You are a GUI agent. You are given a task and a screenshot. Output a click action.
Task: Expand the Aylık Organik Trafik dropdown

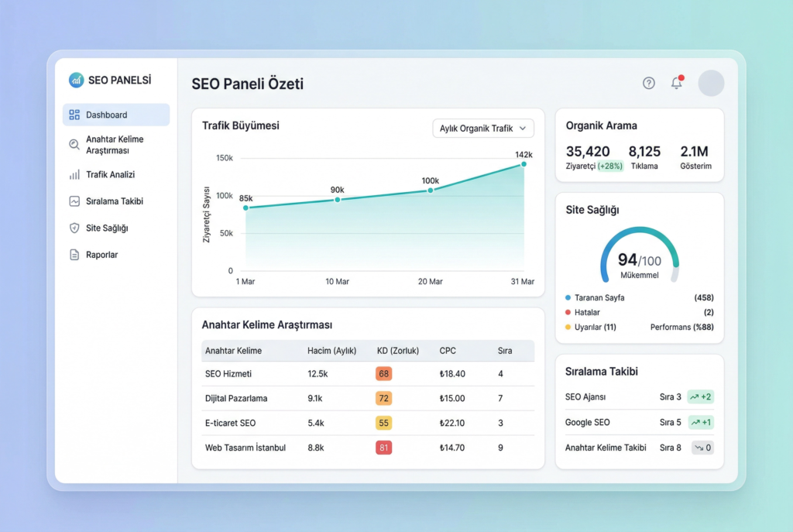point(482,129)
